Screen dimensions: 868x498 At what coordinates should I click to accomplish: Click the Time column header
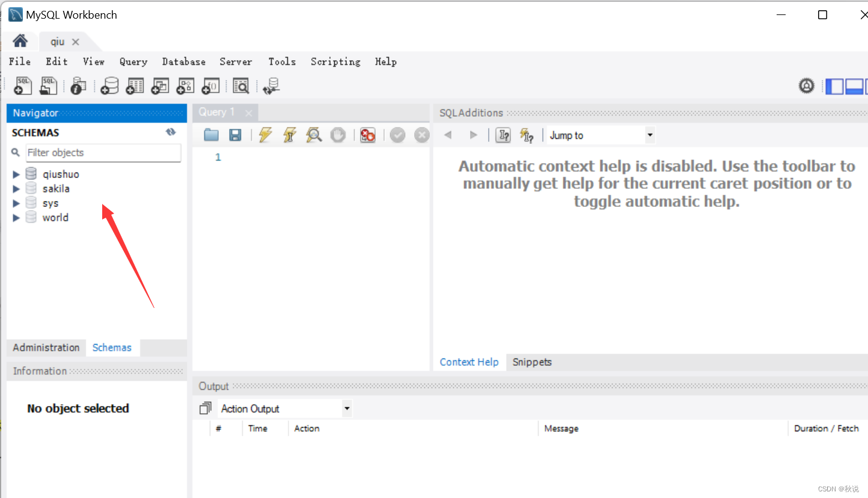(258, 428)
